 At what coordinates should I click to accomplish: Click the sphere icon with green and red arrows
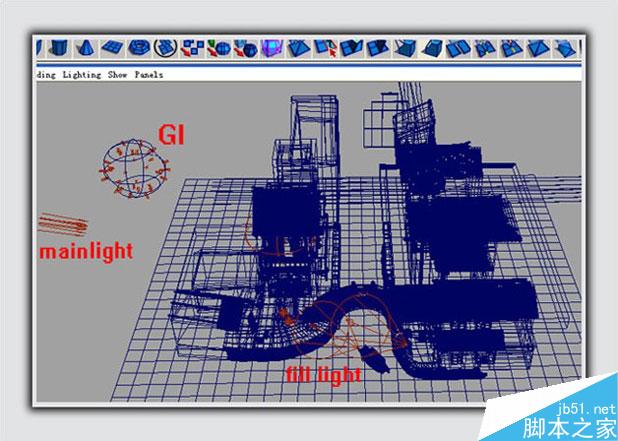coord(219,48)
